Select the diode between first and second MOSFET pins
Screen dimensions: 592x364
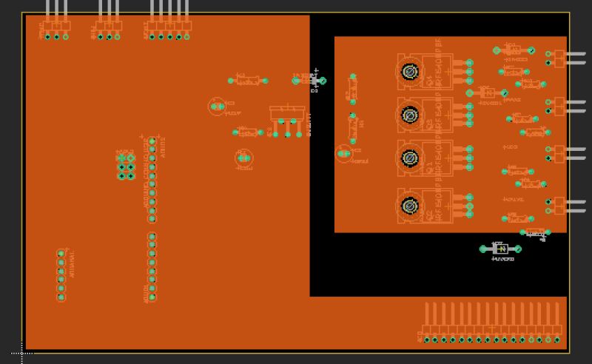pos(487,93)
